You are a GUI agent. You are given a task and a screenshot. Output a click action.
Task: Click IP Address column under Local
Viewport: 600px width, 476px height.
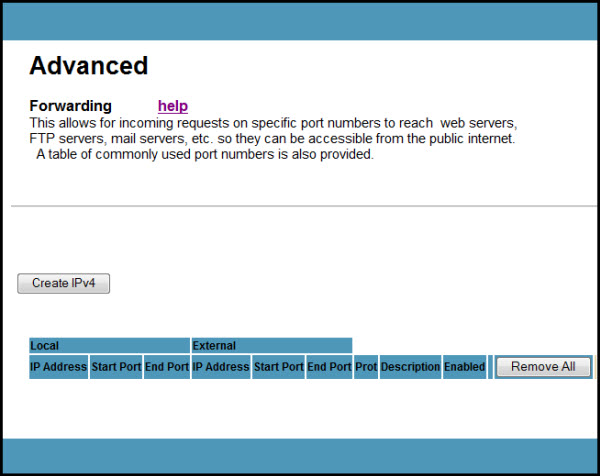[x=59, y=367]
